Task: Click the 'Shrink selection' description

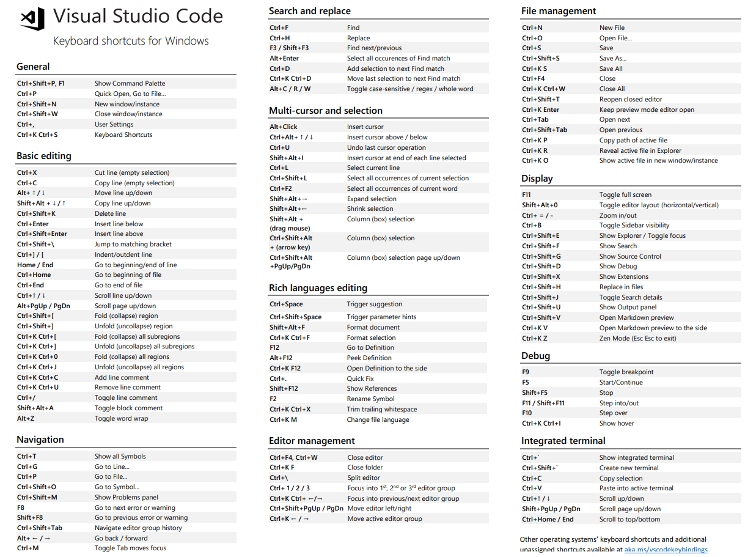Action: (370, 208)
